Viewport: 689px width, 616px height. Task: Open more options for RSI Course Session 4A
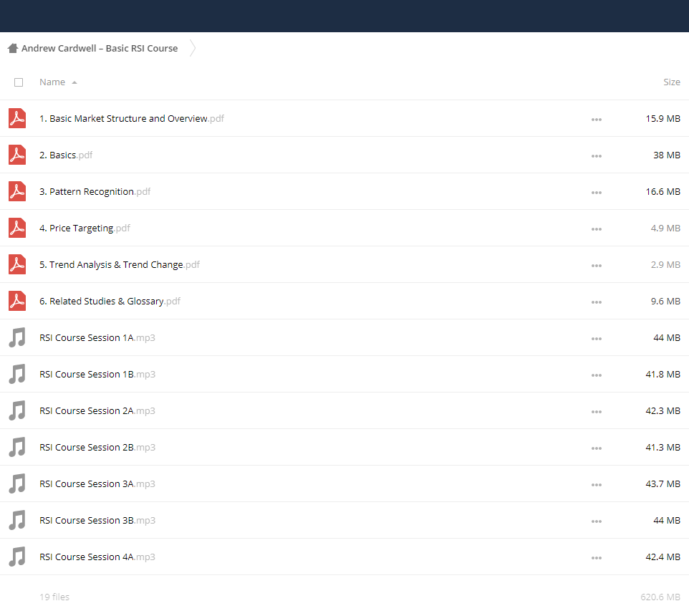point(597,557)
